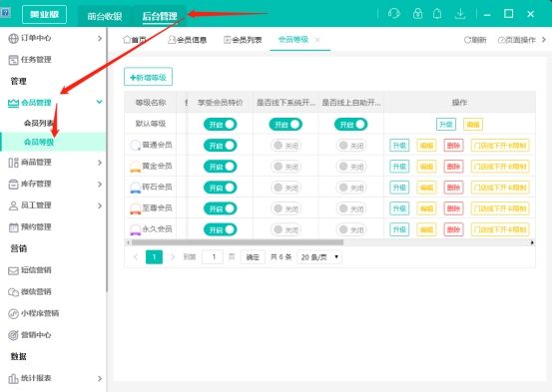Viewport: 552px width, 392px height.
Task: Enable 是否线上自助开 switch for 黄金会员
Action: [x=351, y=167]
